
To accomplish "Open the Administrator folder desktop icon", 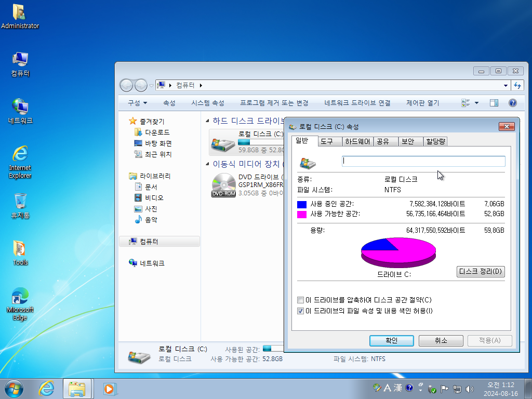I will pyautogui.click(x=20, y=16).
